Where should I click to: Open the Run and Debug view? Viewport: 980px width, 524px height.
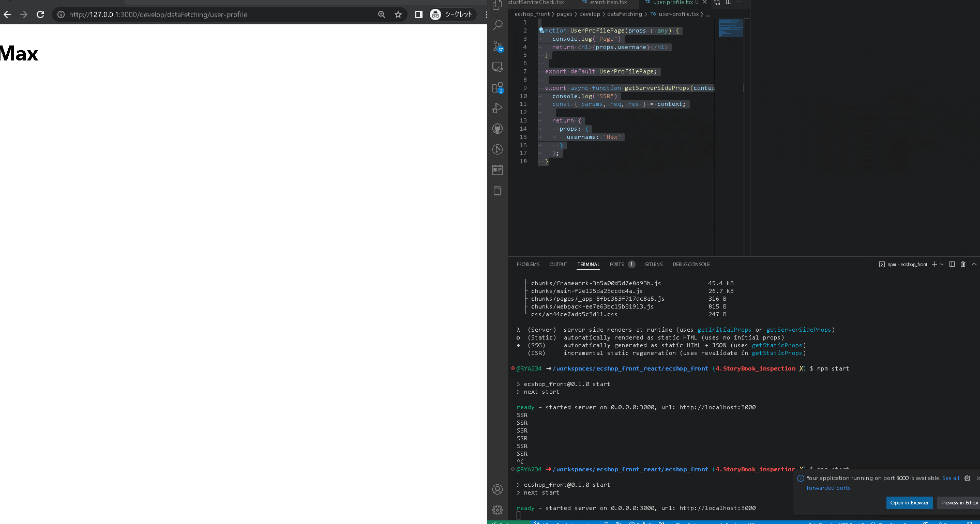click(497, 108)
